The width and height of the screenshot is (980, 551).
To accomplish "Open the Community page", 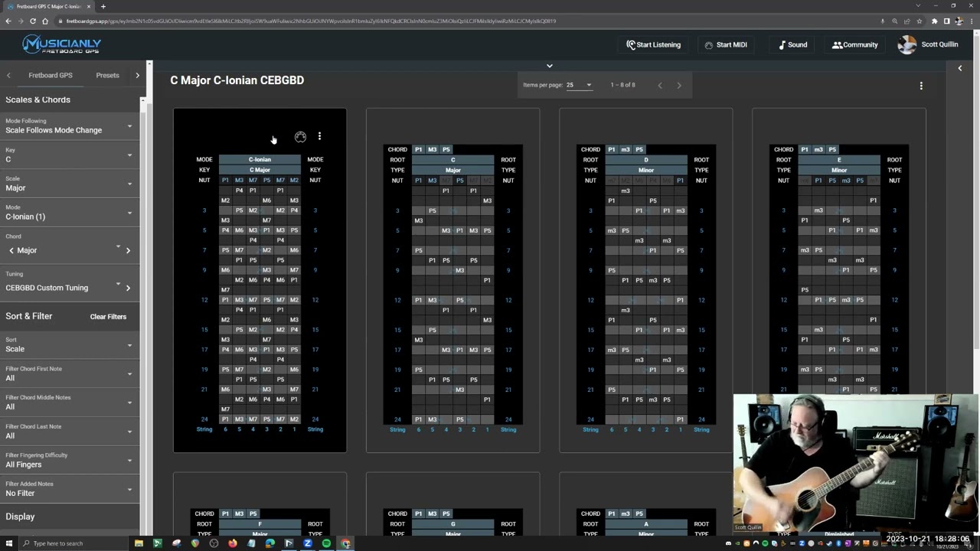I will pos(854,44).
